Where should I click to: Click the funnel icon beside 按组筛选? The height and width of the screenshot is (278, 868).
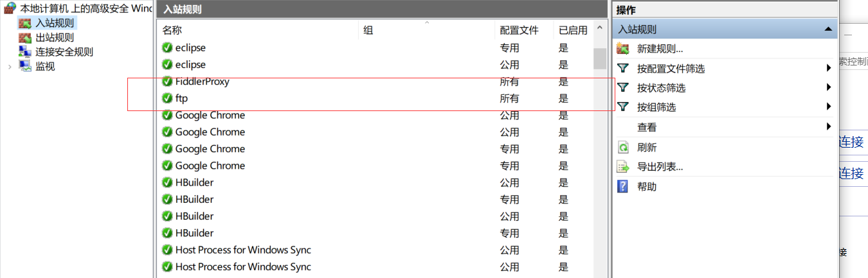click(x=622, y=107)
